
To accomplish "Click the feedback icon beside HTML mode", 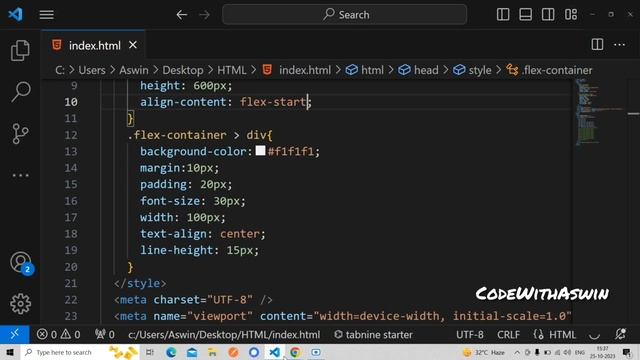I will point(595,335).
